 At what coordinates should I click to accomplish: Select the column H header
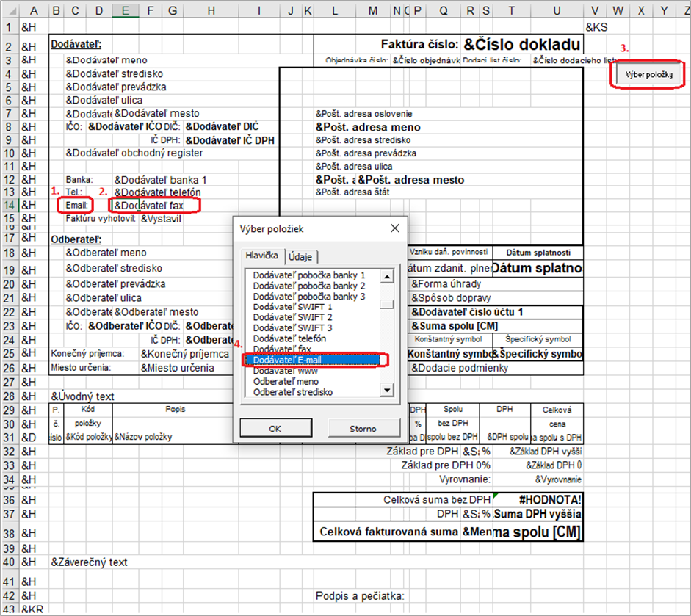(x=211, y=10)
